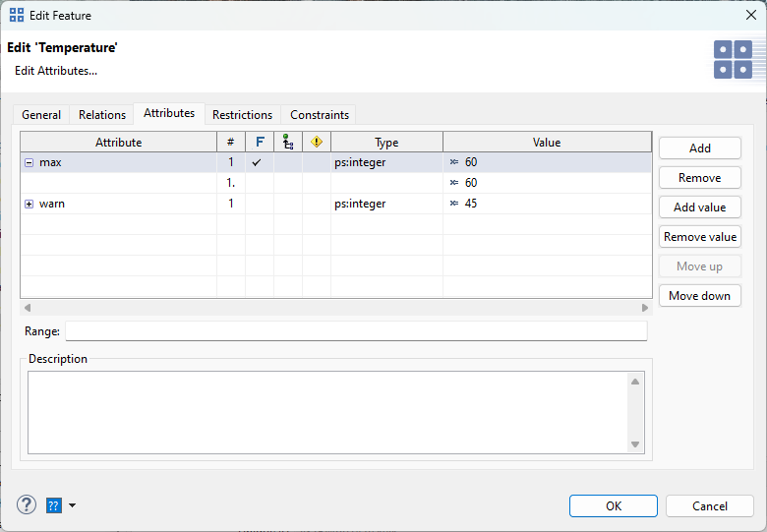Click the value icon in max's sub-row
Screen dimensions: 767x532
point(454,183)
